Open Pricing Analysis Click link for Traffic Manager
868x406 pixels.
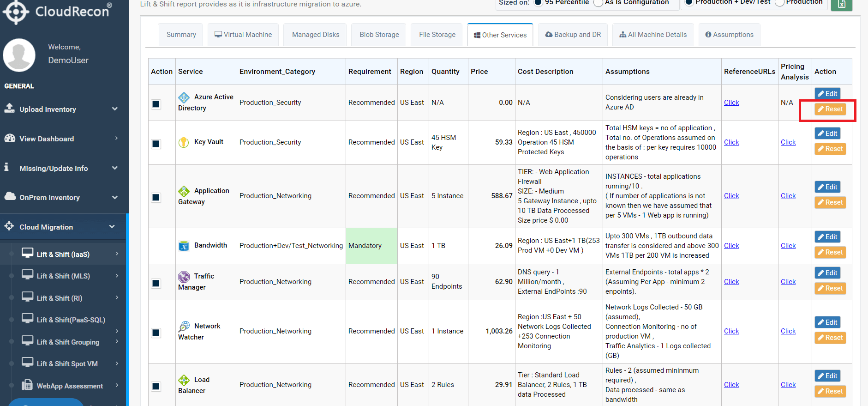coord(788,282)
